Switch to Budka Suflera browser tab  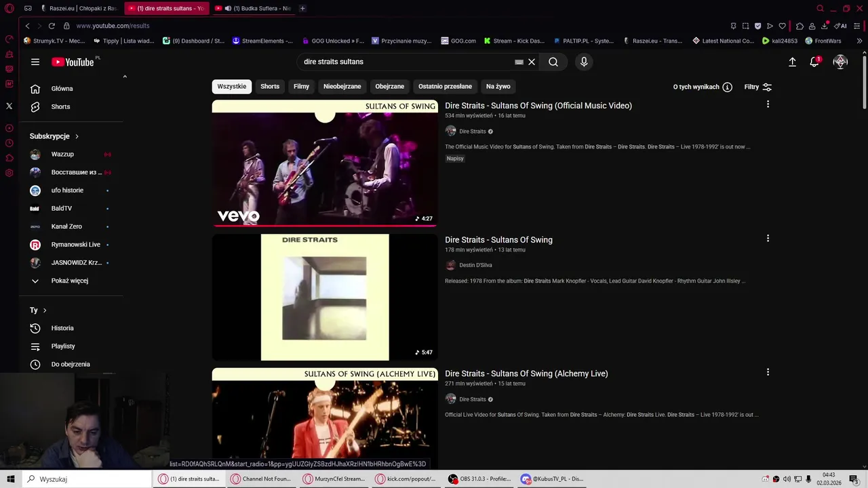tap(255, 8)
